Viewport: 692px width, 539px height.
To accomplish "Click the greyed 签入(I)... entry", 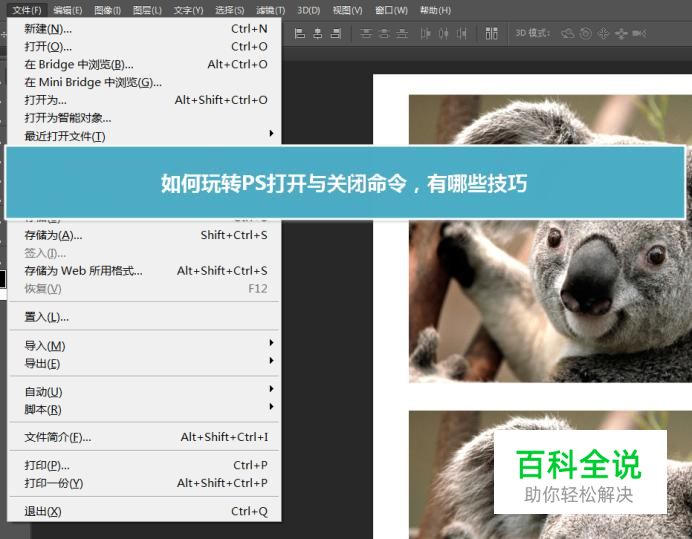I will pos(144,253).
